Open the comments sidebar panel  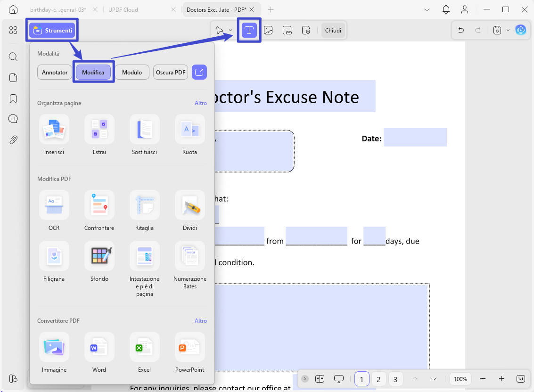[13, 119]
